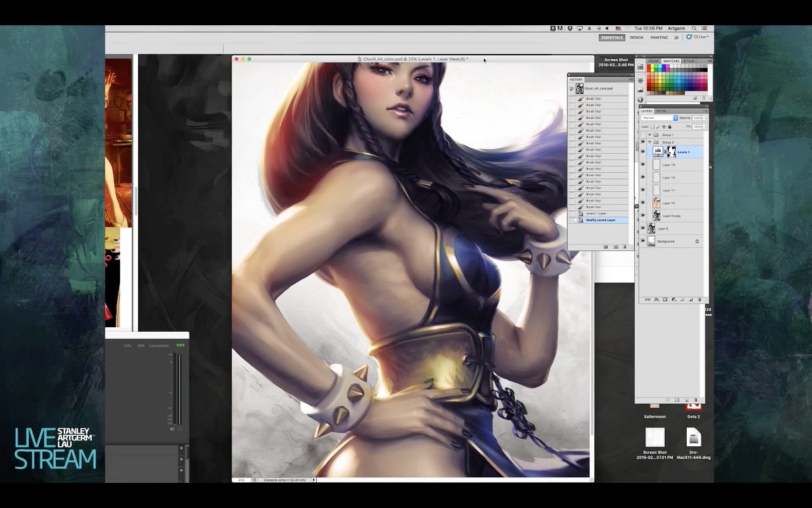
Task: Expand Group 1 disclosure triangle
Action: 650,135
